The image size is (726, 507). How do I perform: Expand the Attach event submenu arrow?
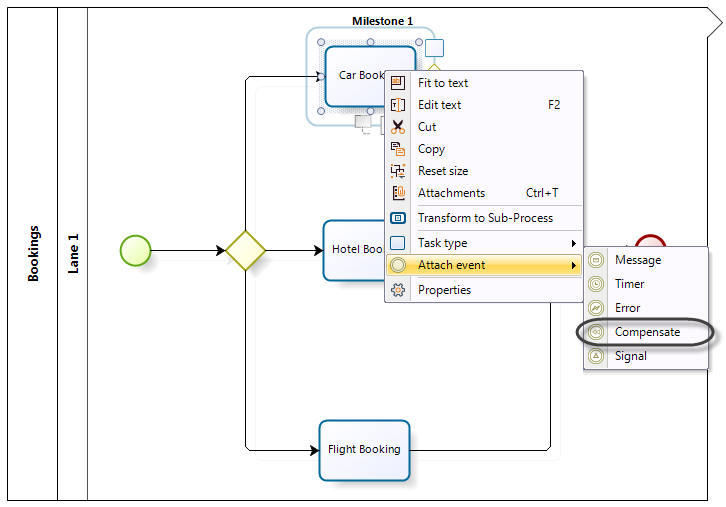pyautogui.click(x=573, y=265)
